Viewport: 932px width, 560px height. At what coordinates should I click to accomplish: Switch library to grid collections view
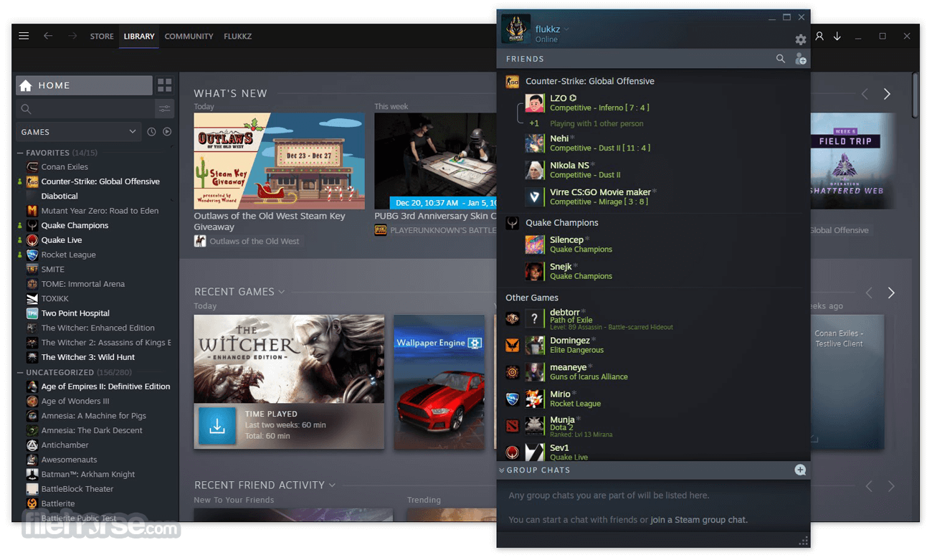coord(165,85)
